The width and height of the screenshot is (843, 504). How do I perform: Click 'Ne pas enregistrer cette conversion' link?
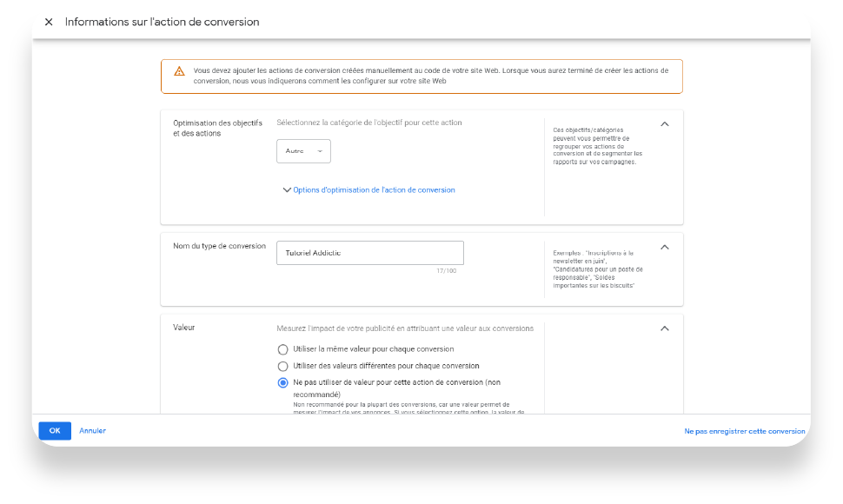(x=744, y=431)
